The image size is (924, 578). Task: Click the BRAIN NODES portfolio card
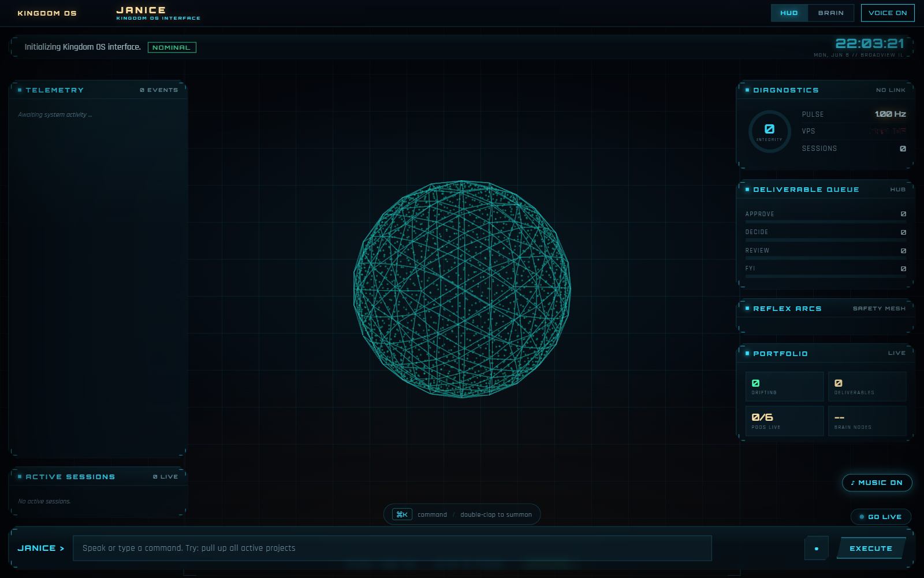click(867, 421)
